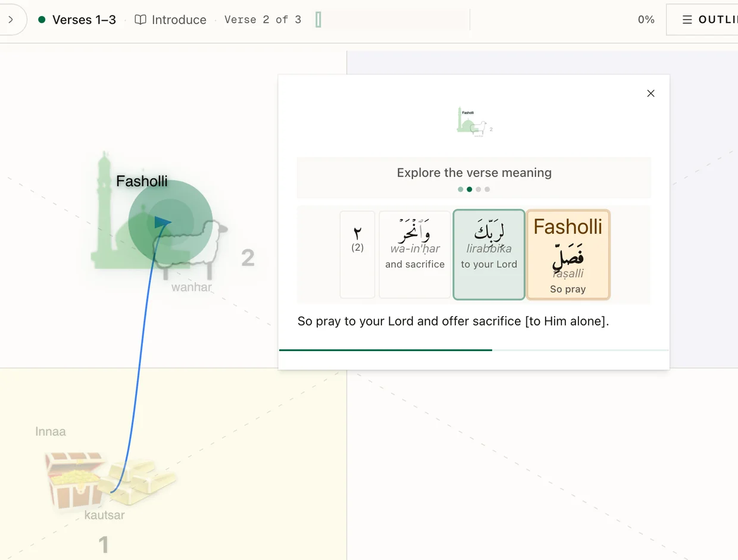Select the first pagination dot

point(461,189)
